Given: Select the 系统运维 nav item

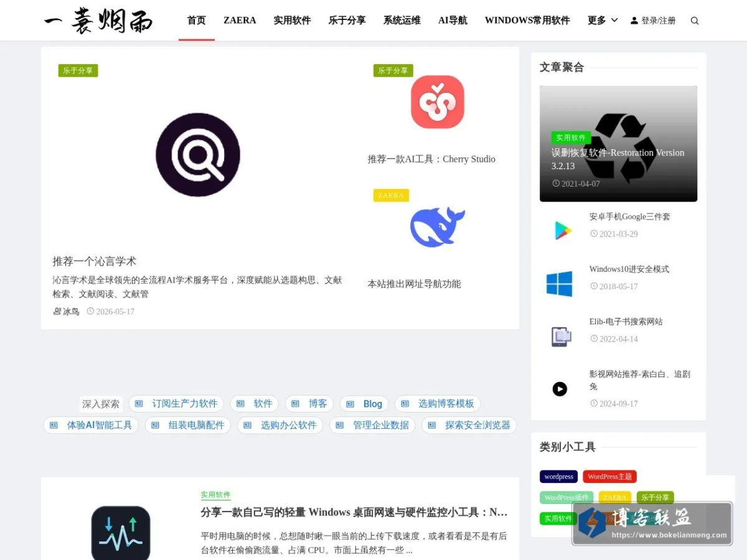Looking at the screenshot, I should [x=402, y=21].
